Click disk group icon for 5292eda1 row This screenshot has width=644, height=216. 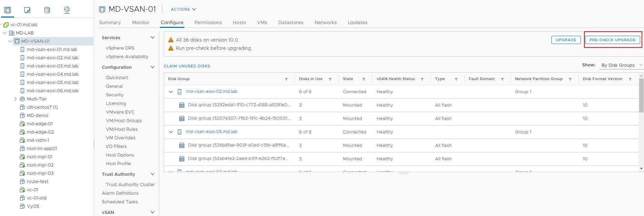click(182, 105)
